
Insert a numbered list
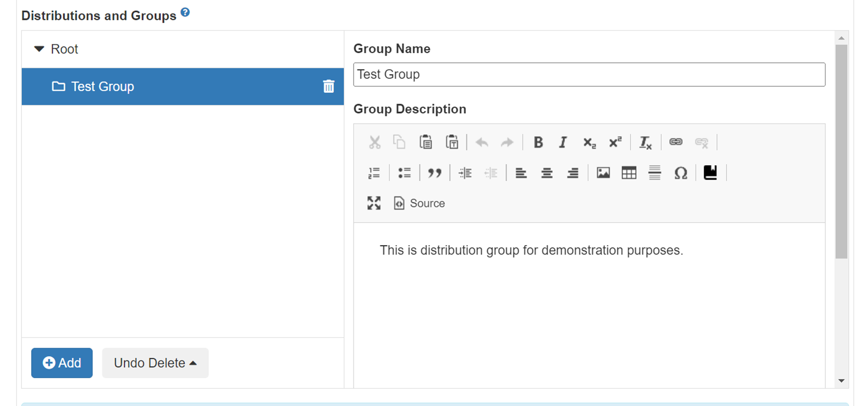pos(374,173)
